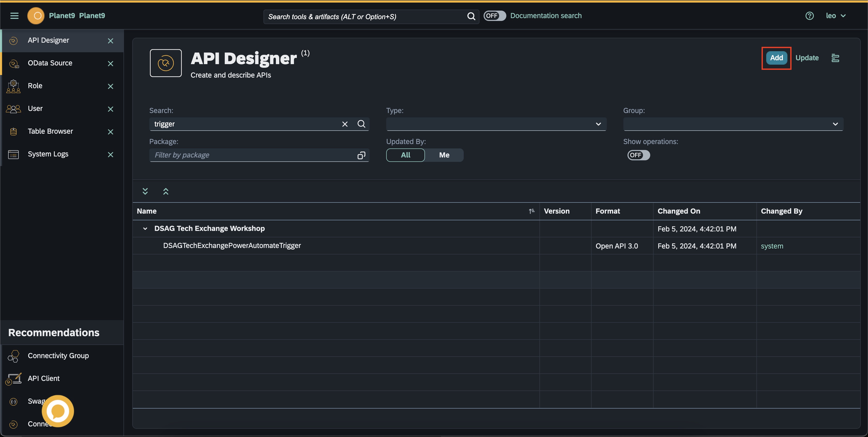
Task: Select Me in Updated By filter
Action: click(x=444, y=155)
